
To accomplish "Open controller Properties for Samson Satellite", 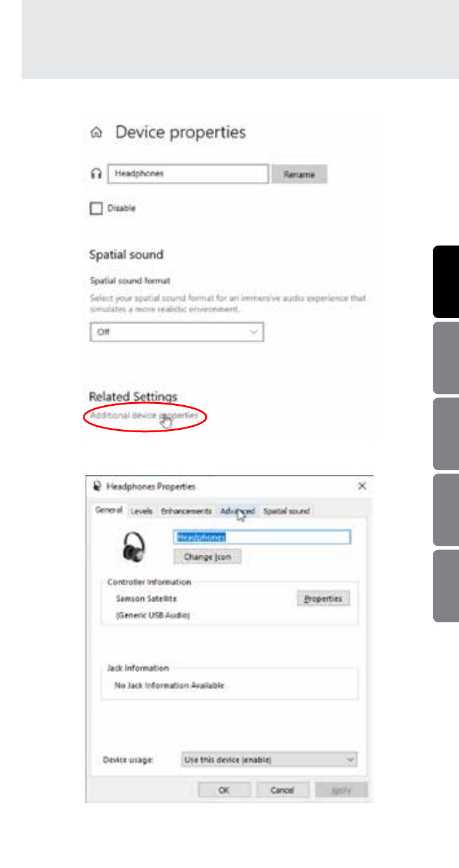I will [323, 598].
